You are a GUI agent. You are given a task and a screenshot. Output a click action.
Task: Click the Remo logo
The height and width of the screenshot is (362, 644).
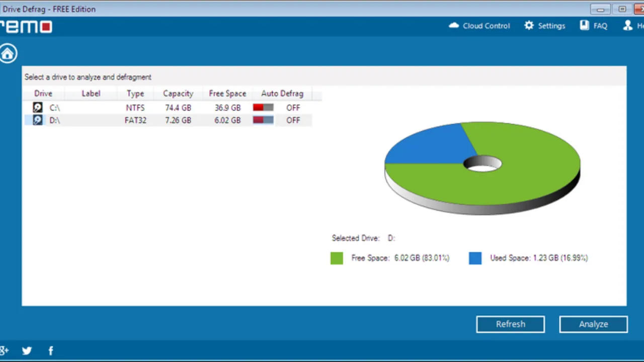(x=25, y=27)
